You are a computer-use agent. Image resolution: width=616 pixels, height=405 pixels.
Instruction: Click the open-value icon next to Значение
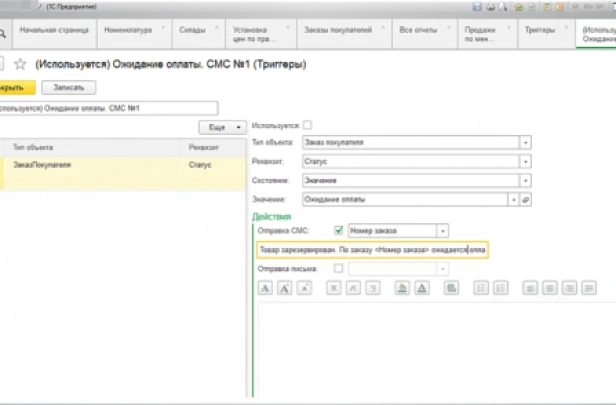click(526, 200)
